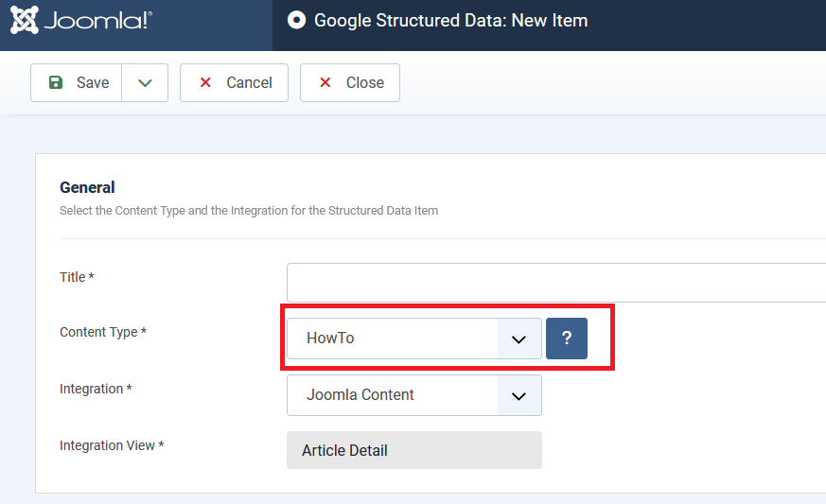Save the new structured data item
Screen dimensions: 826x504
coord(77,82)
